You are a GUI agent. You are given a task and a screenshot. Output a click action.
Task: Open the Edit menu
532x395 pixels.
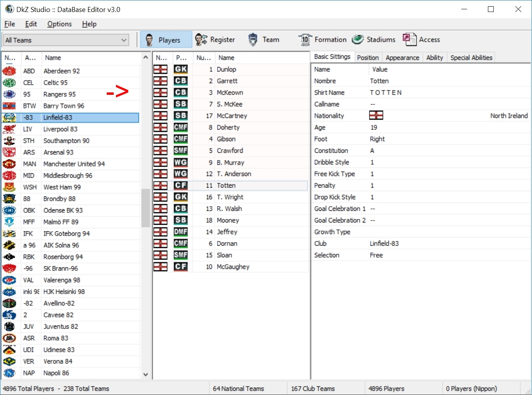[31, 24]
